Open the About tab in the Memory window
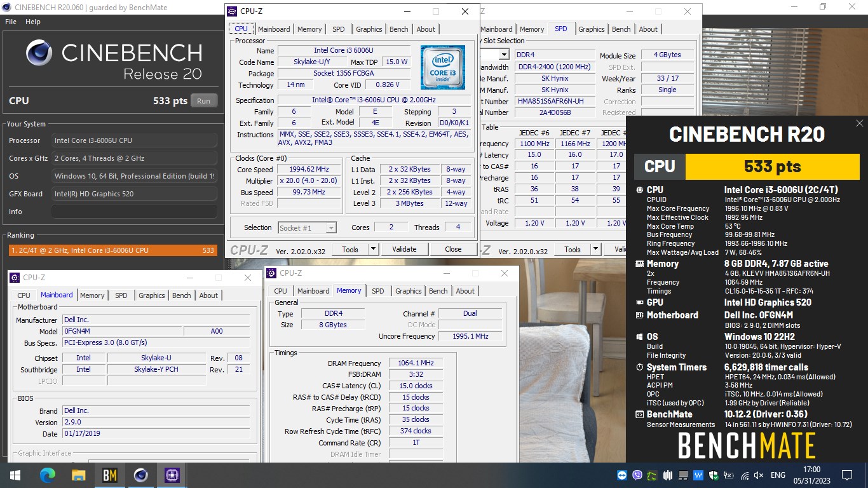Viewport: 868px width, 488px height. click(x=465, y=291)
